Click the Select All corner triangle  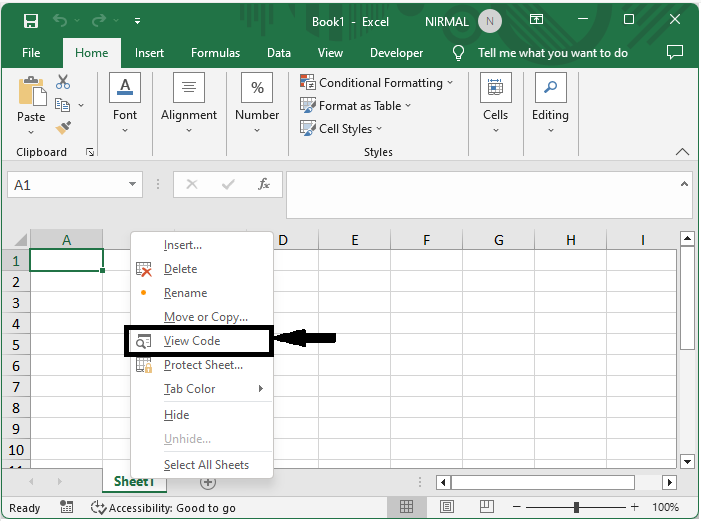pos(21,240)
